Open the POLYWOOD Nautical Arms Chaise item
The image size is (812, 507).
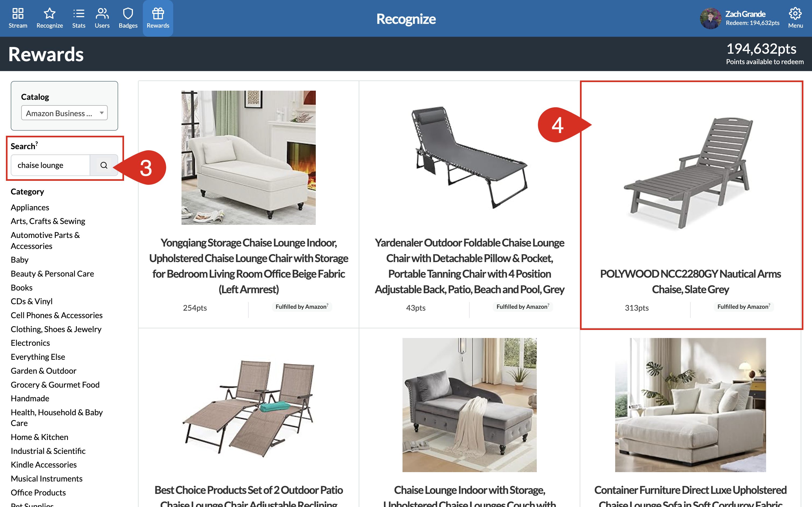[x=690, y=281]
